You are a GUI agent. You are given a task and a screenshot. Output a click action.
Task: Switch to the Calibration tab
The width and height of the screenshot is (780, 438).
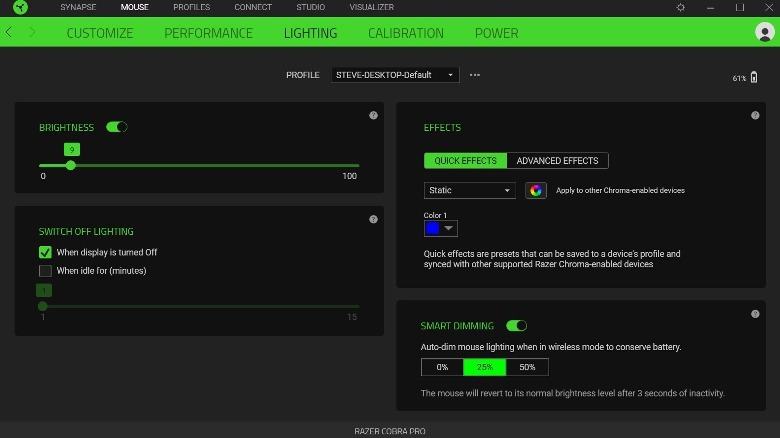pos(405,33)
